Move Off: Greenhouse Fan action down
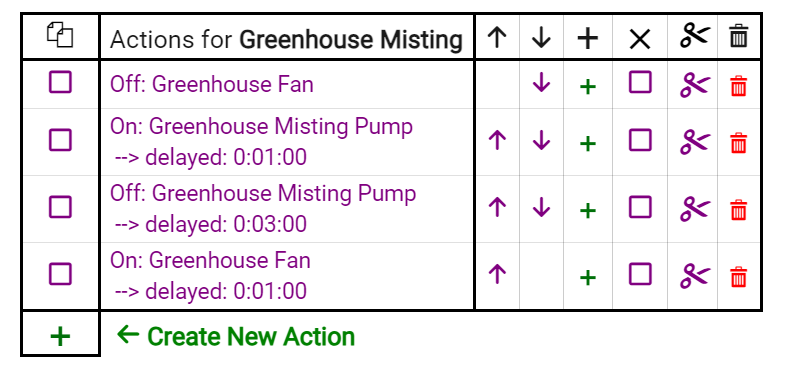Image resolution: width=793 pixels, height=377 pixels. 541,83
